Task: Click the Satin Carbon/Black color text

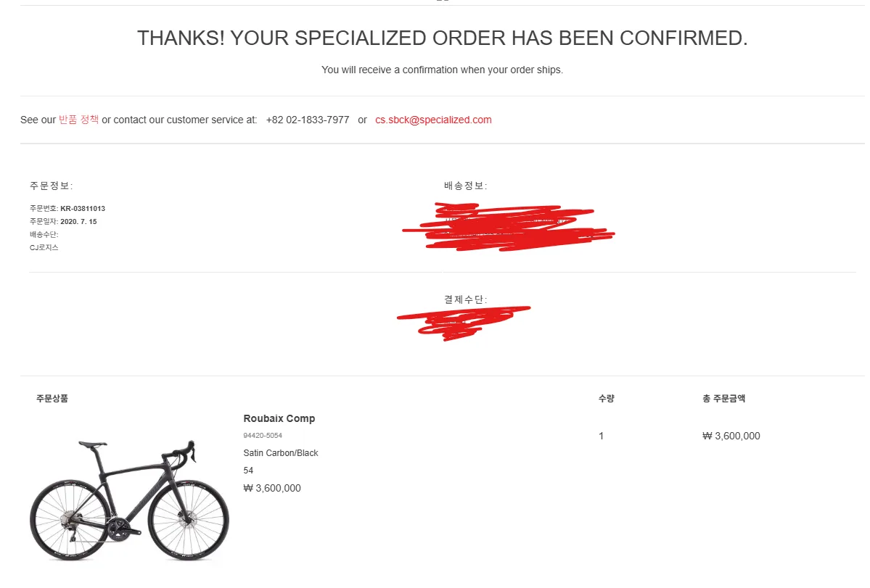Action: tap(281, 452)
